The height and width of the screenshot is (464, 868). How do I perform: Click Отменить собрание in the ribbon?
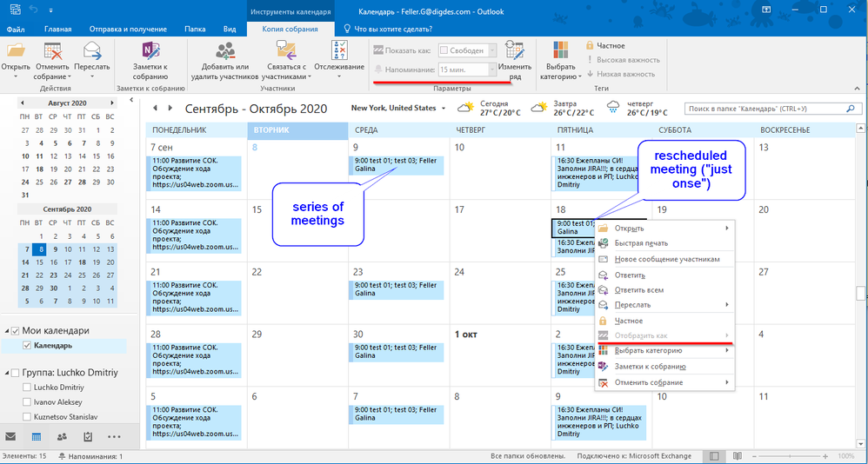(x=54, y=58)
